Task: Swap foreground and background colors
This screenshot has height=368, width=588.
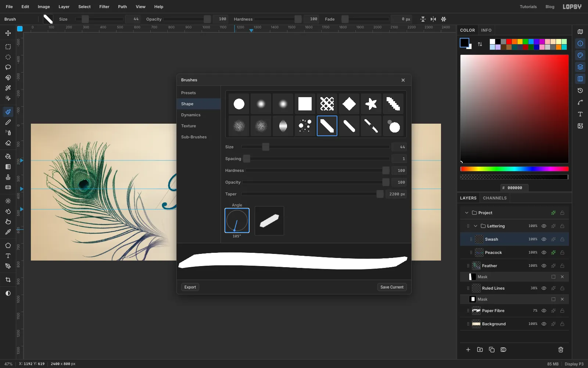Action: (480, 44)
